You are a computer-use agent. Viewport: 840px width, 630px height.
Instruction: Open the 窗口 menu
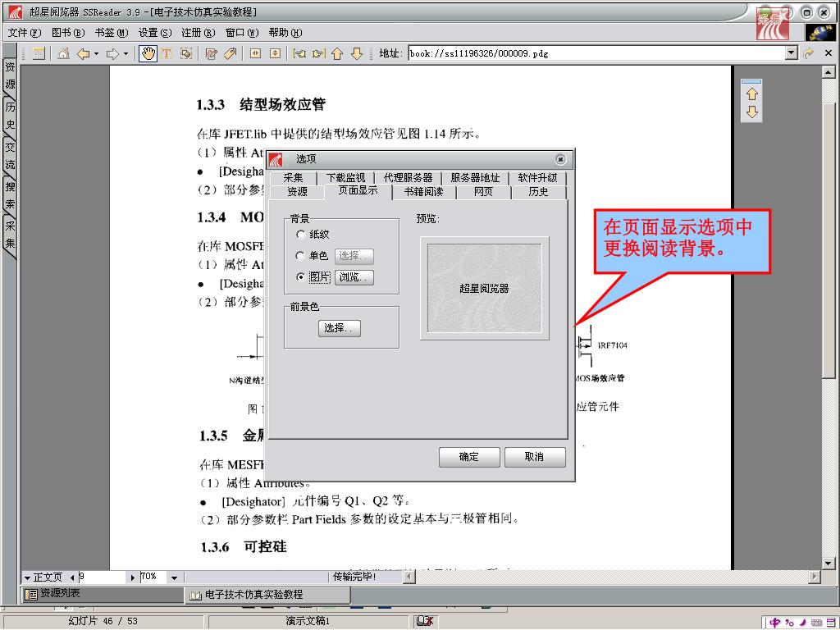(x=242, y=33)
